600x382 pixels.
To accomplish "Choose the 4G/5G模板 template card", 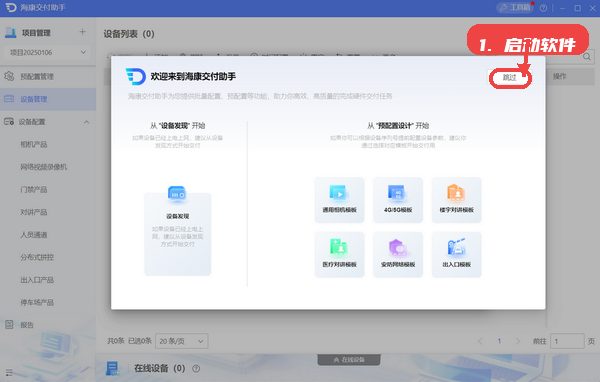I will click(x=398, y=200).
